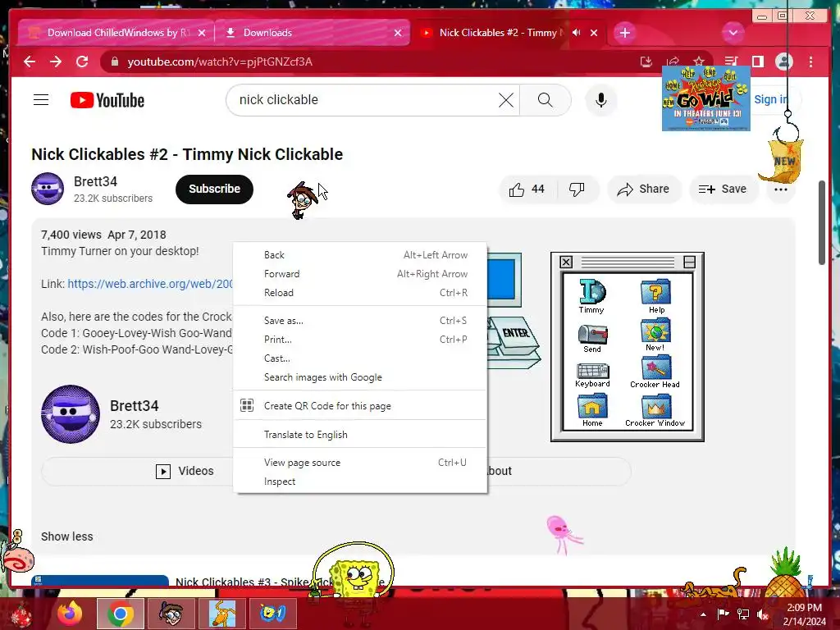The width and height of the screenshot is (840, 630).
Task: Mute the tab via its speaker icon
Action: [x=577, y=33]
